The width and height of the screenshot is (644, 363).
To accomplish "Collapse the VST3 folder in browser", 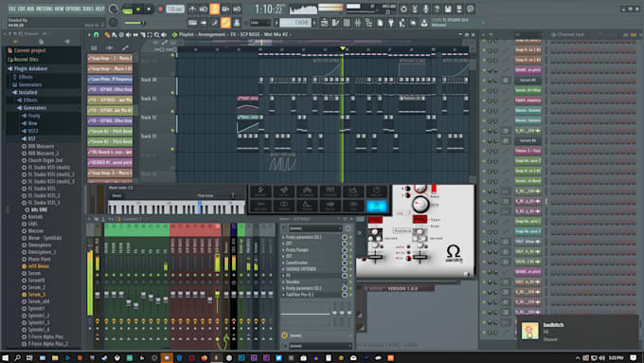I will click(29, 131).
